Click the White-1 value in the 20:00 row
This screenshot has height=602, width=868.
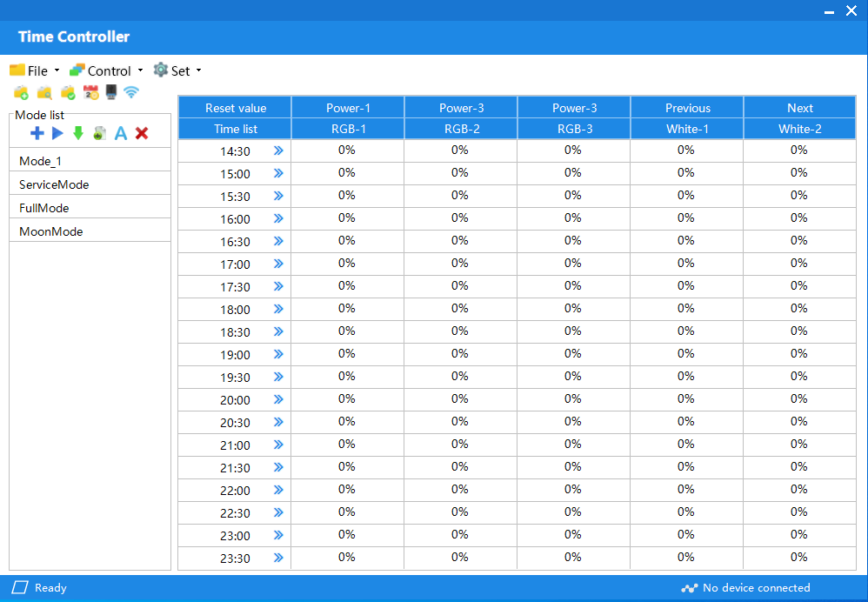(686, 398)
